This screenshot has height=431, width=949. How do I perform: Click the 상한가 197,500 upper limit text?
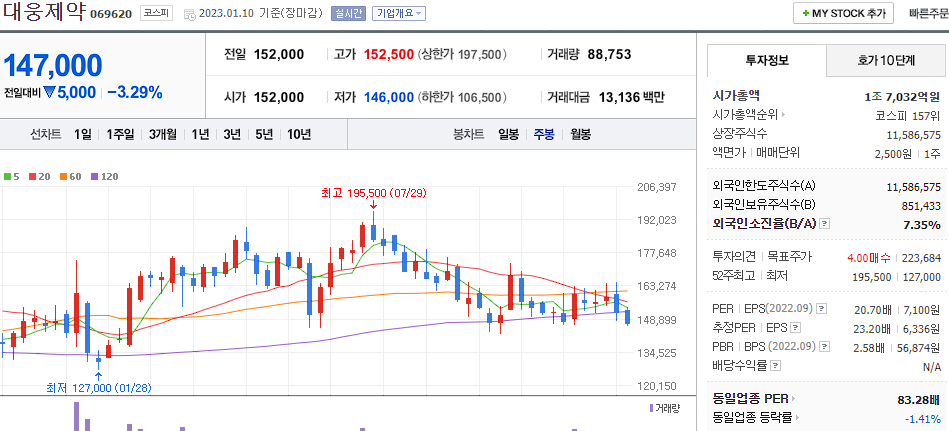pyautogui.click(x=462, y=54)
